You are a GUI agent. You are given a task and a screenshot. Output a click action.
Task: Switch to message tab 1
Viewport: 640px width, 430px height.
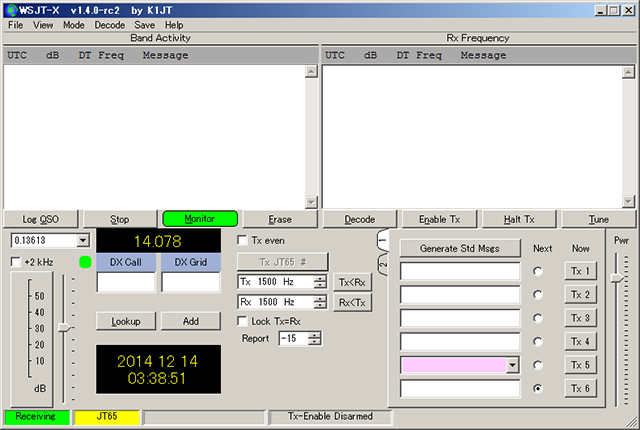pyautogui.click(x=382, y=240)
